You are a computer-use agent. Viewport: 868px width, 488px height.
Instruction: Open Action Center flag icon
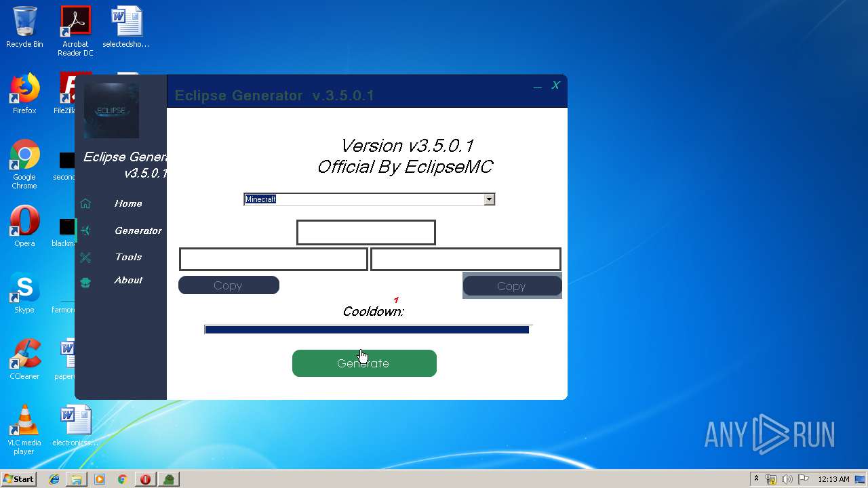(804, 479)
